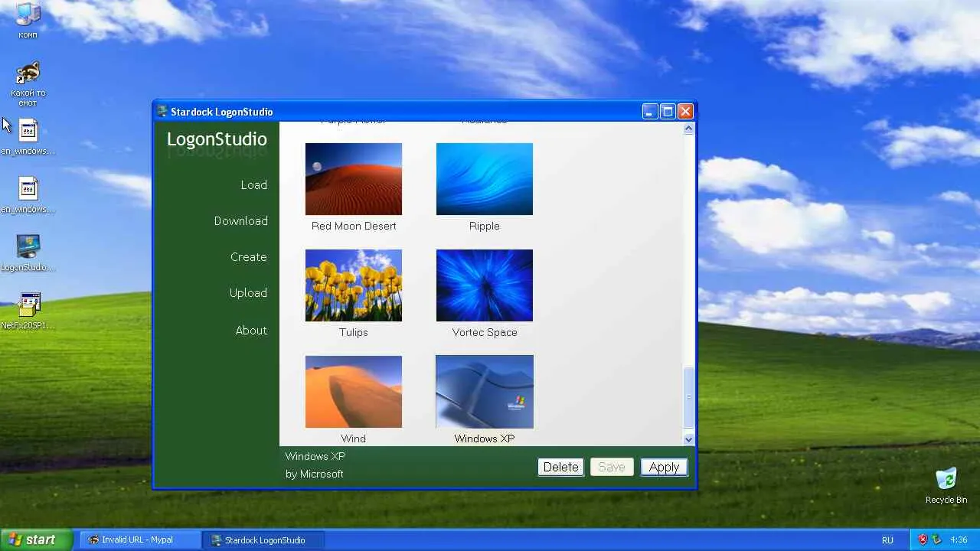
Task: Delete the selected logon screen
Action: point(561,467)
